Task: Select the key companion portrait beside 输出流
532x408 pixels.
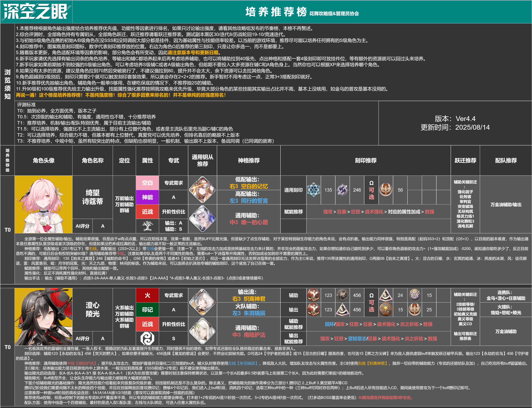Action: click(x=203, y=302)
